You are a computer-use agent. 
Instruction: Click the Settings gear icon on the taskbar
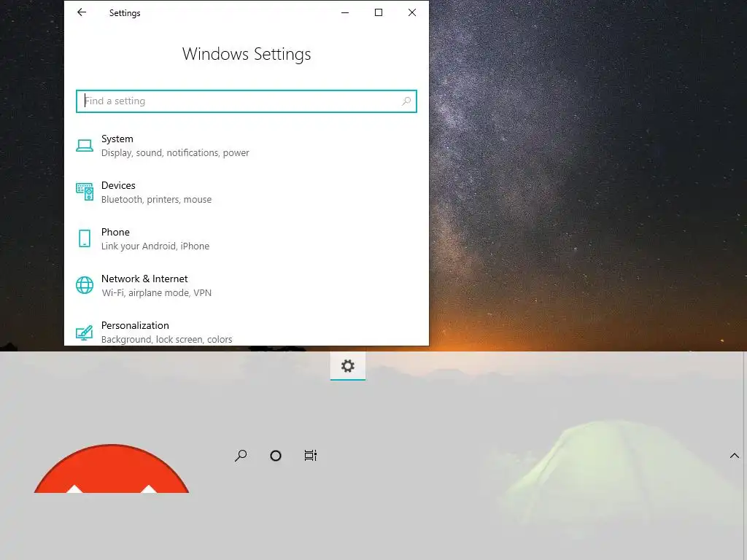348,366
